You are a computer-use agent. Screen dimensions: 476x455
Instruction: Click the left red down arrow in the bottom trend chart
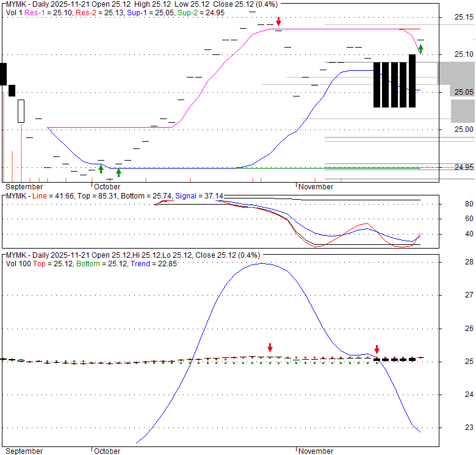click(270, 347)
